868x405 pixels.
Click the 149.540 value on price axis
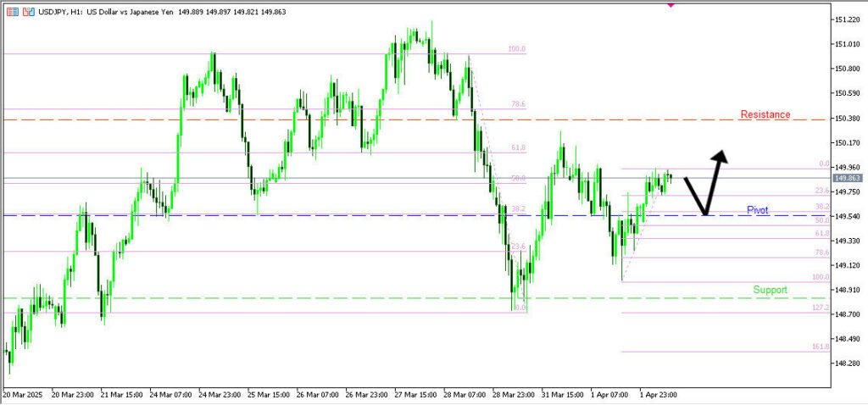(848, 217)
